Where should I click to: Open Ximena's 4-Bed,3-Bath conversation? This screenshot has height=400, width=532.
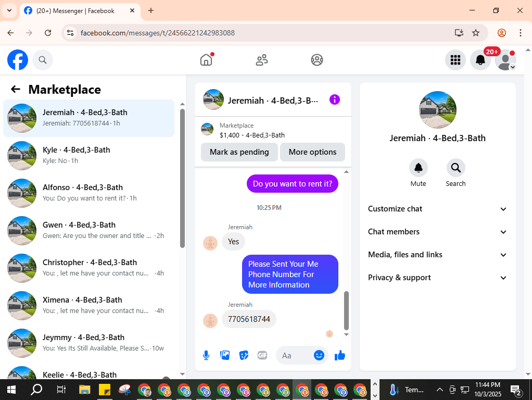(x=89, y=305)
